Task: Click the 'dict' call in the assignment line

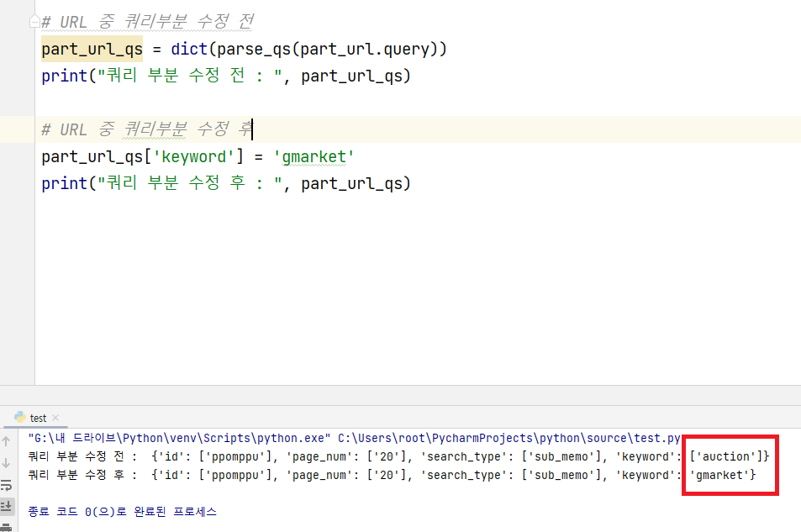Action: click(189, 49)
